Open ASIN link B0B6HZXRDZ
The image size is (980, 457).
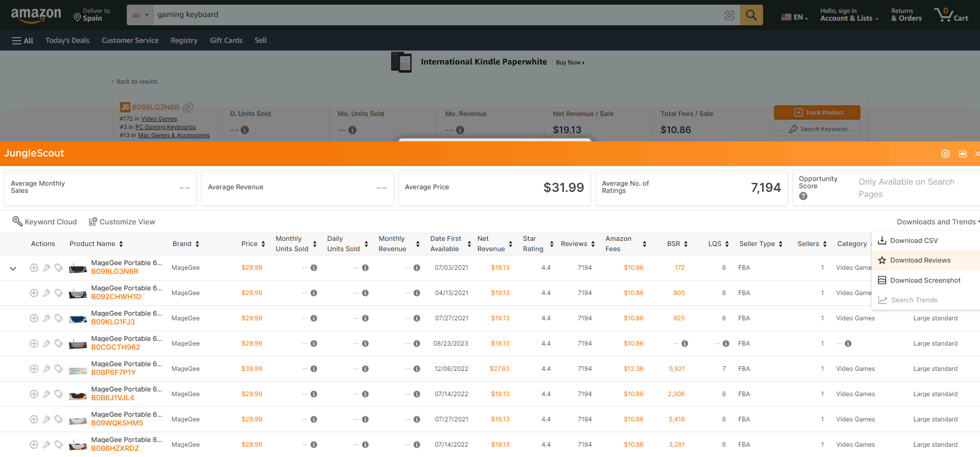[115, 448]
